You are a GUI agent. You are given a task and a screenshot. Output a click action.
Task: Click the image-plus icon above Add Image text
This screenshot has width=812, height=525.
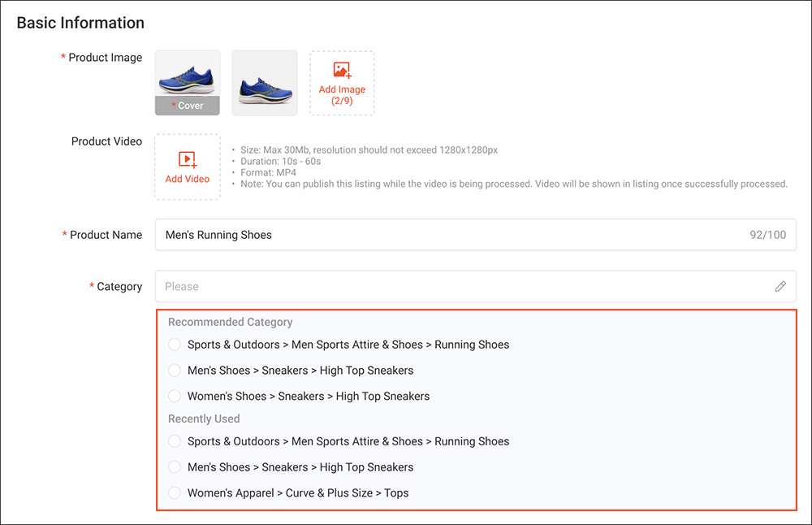(341, 72)
